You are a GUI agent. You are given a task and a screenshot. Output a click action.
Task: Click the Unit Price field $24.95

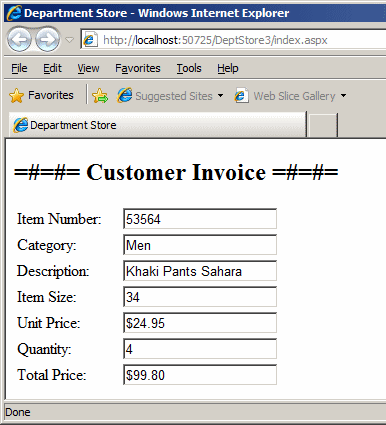[200, 323]
